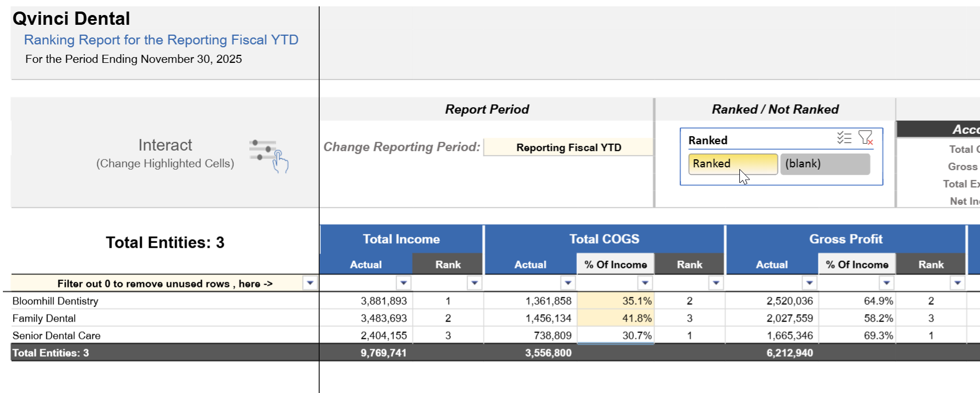Open Total Income Actual filter dropdown

coord(403,283)
